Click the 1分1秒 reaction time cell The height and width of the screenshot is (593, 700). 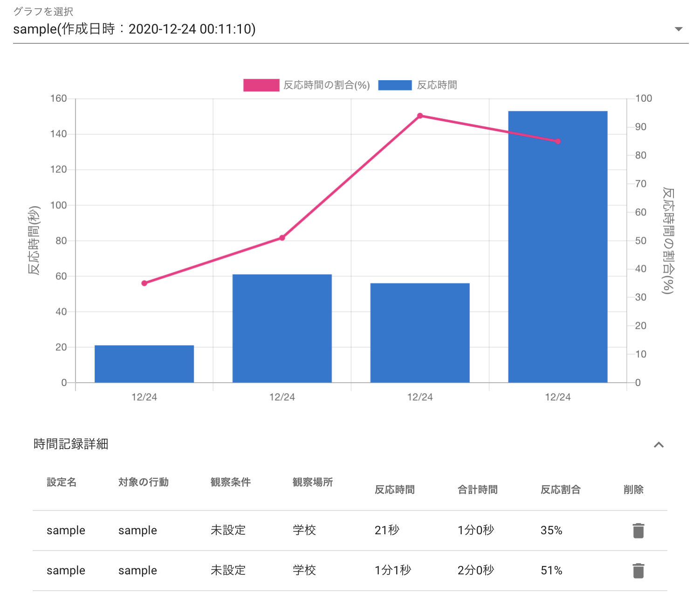click(393, 570)
